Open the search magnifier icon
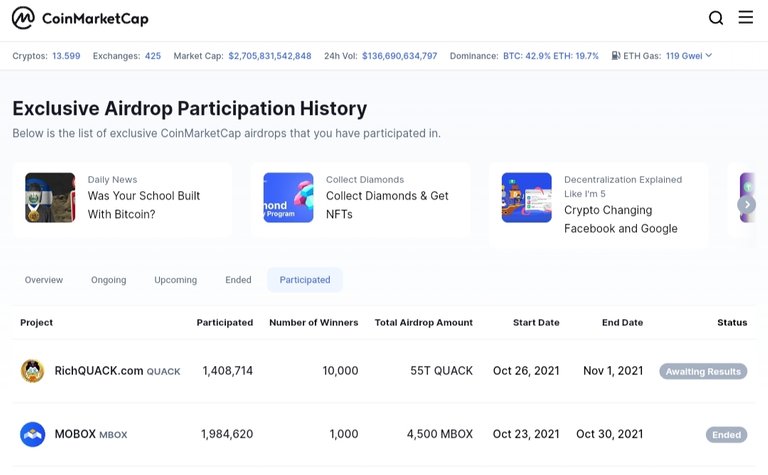 click(x=716, y=18)
